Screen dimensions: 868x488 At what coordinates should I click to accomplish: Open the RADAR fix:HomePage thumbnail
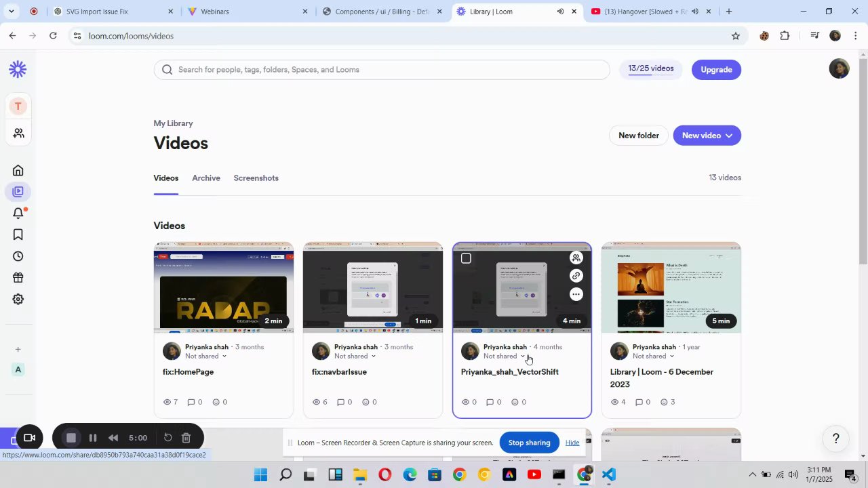[224, 287]
